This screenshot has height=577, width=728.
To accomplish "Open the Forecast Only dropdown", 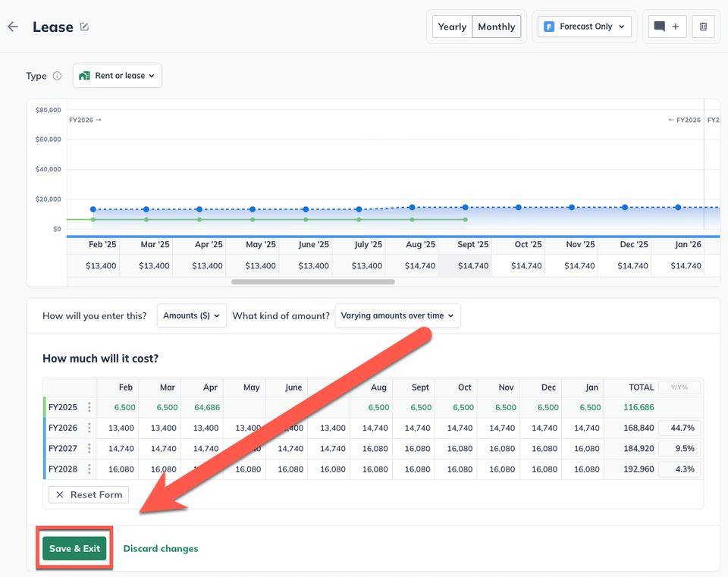I will 585,27.
